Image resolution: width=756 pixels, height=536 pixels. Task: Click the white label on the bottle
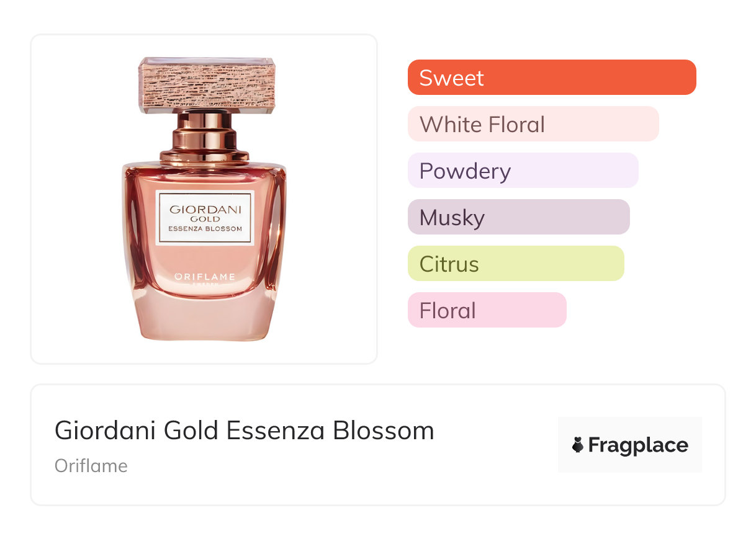205,218
